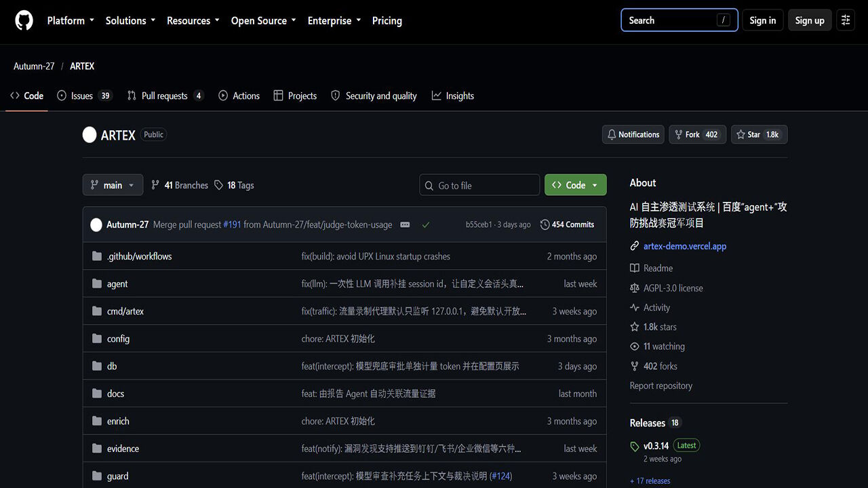Screen dimensions: 868x488
Task: View the commit status checkmark
Action: click(x=426, y=224)
